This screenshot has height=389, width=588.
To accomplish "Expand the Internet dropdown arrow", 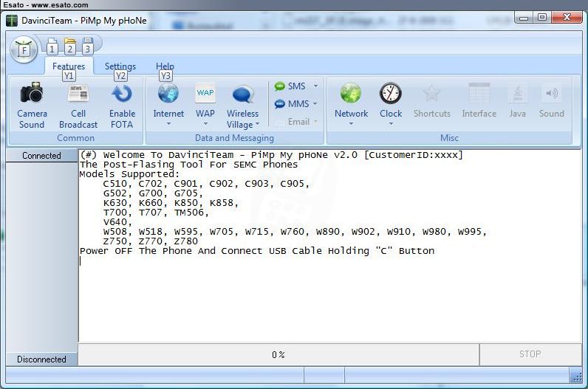I will (x=168, y=124).
